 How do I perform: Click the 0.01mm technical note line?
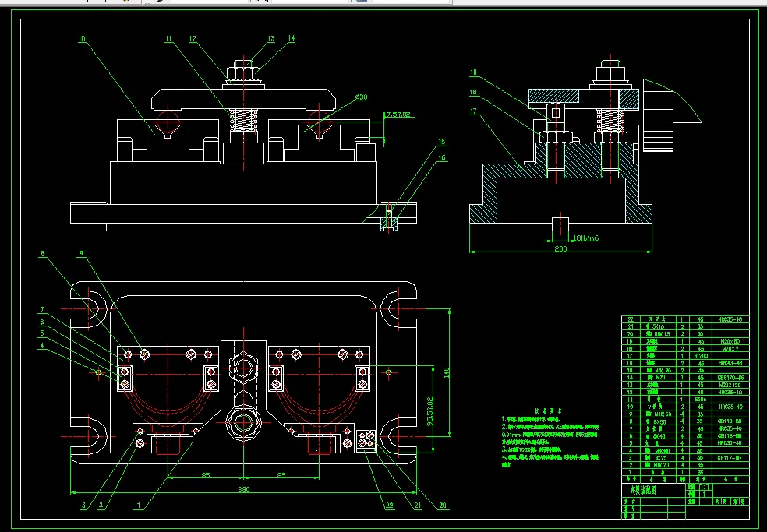(x=550, y=434)
